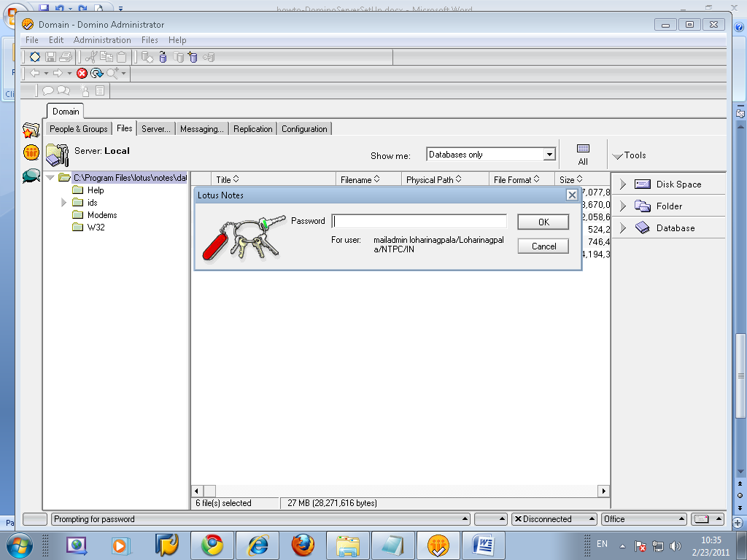The width and height of the screenshot is (747, 560).
Task: Switch to the Messaging... tab
Action: [202, 129]
